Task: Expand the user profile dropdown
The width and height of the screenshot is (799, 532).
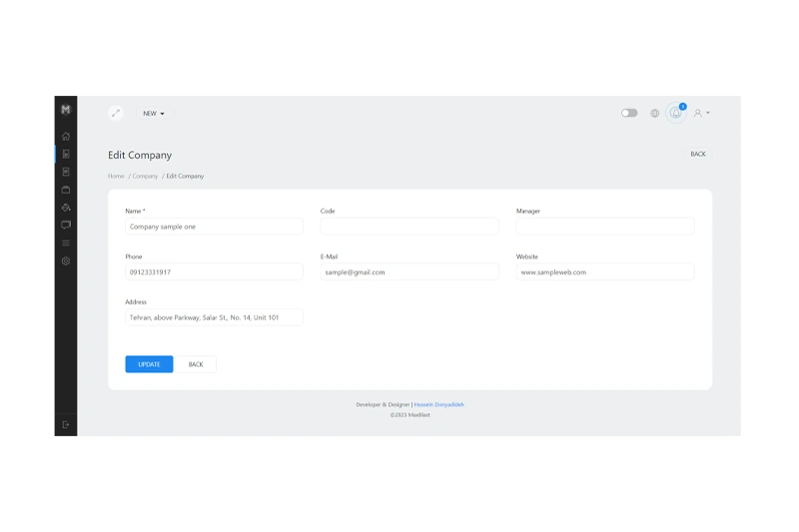Action: coord(701,114)
